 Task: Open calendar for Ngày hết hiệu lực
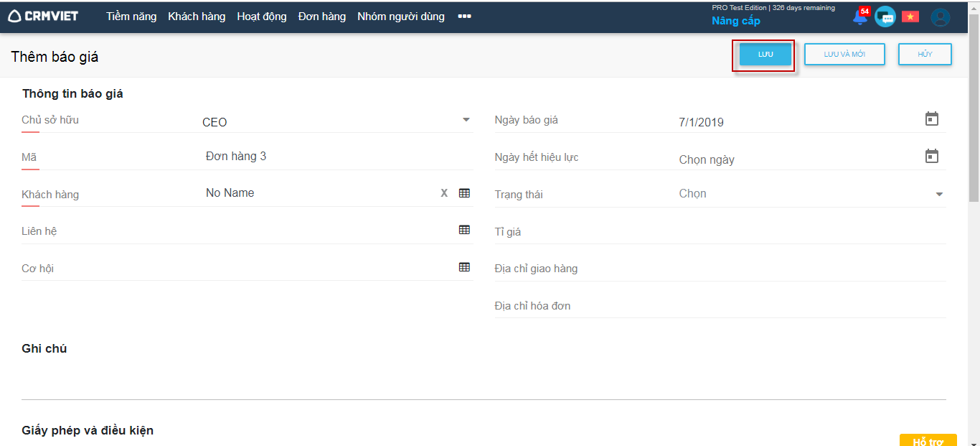click(931, 157)
